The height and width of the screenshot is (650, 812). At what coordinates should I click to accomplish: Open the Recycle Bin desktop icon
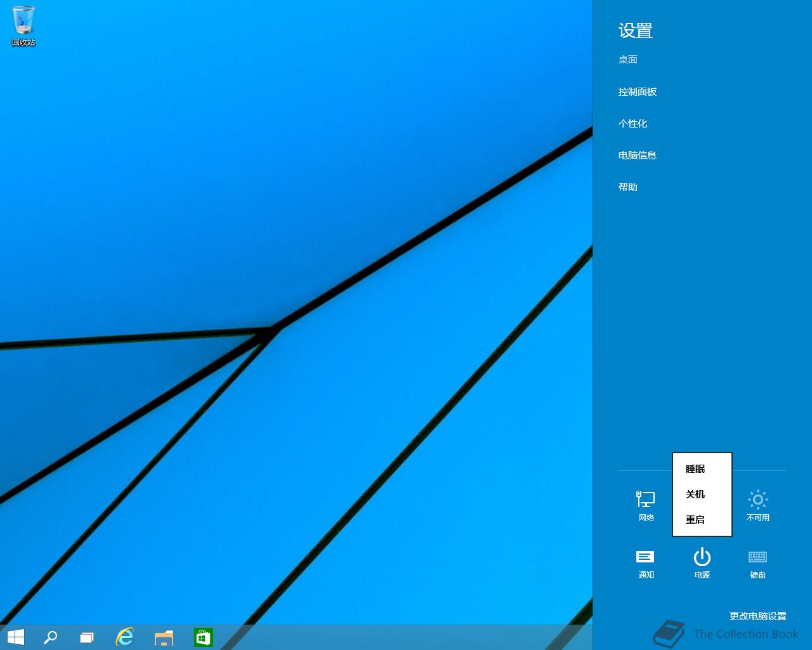click(x=23, y=26)
